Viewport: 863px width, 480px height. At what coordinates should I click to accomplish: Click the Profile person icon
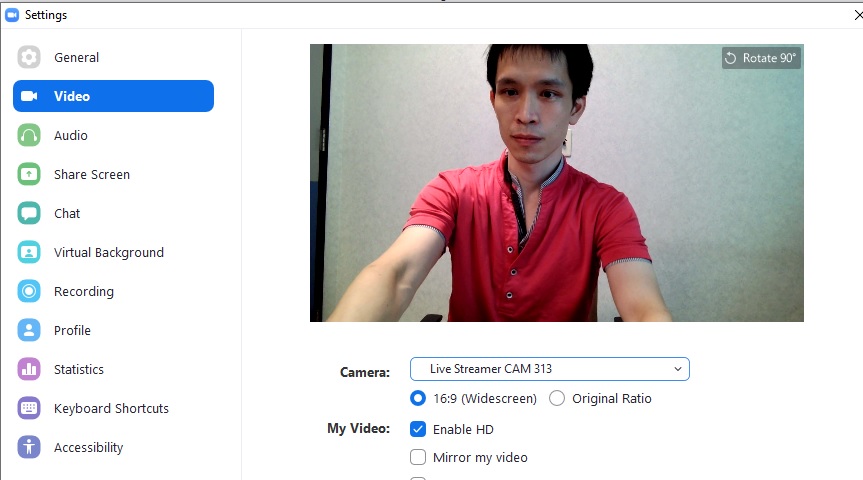pyautogui.click(x=29, y=330)
